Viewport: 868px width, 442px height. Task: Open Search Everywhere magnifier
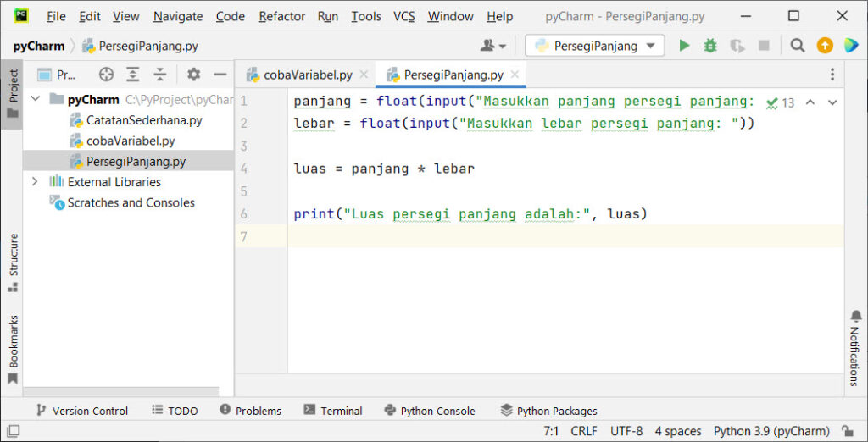797,46
